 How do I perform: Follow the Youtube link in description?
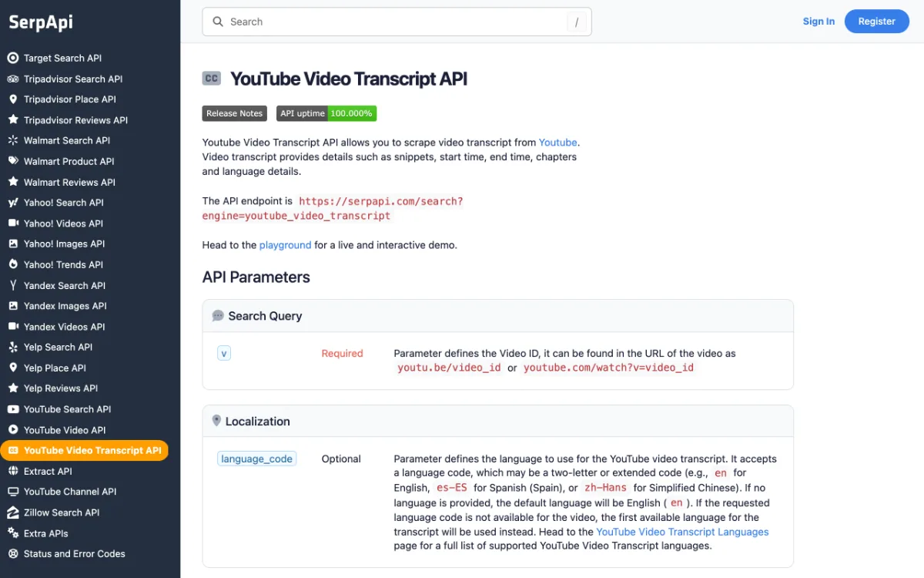pyautogui.click(x=558, y=142)
